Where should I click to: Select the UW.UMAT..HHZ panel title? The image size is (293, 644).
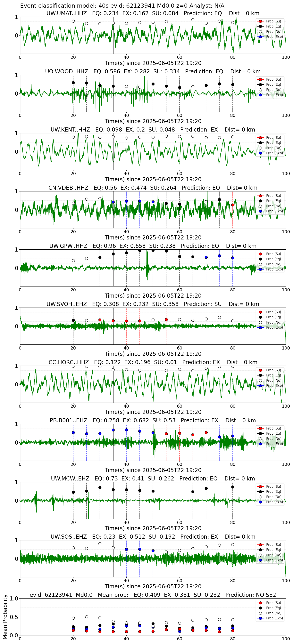tap(153, 13)
